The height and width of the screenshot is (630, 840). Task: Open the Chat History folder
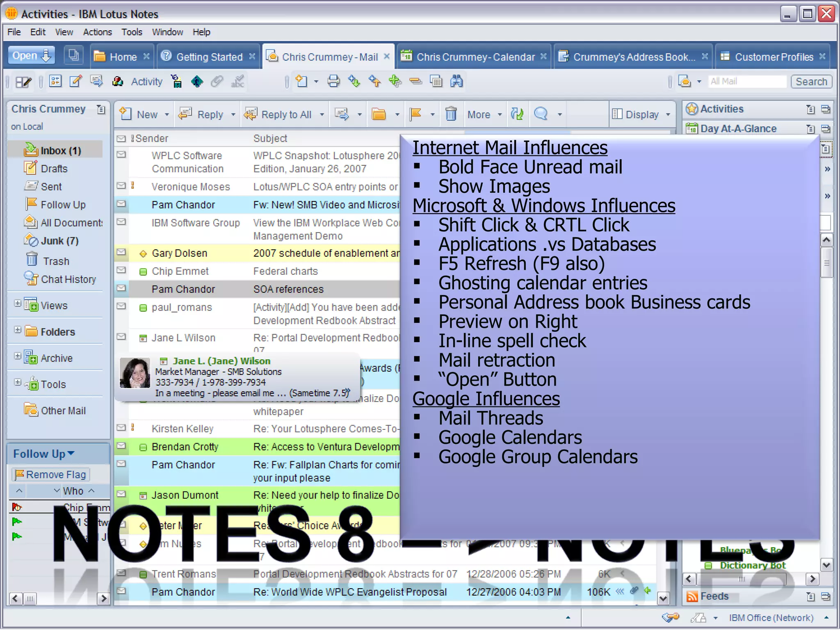(x=68, y=279)
